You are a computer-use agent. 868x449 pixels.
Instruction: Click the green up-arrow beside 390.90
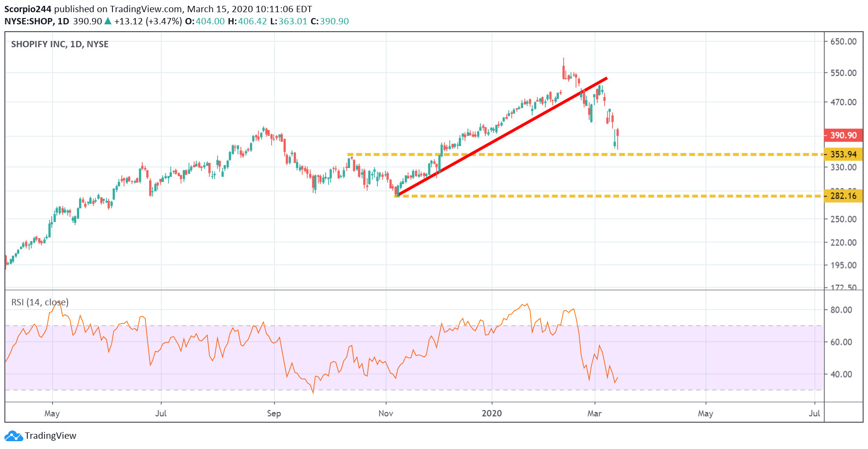coord(108,21)
